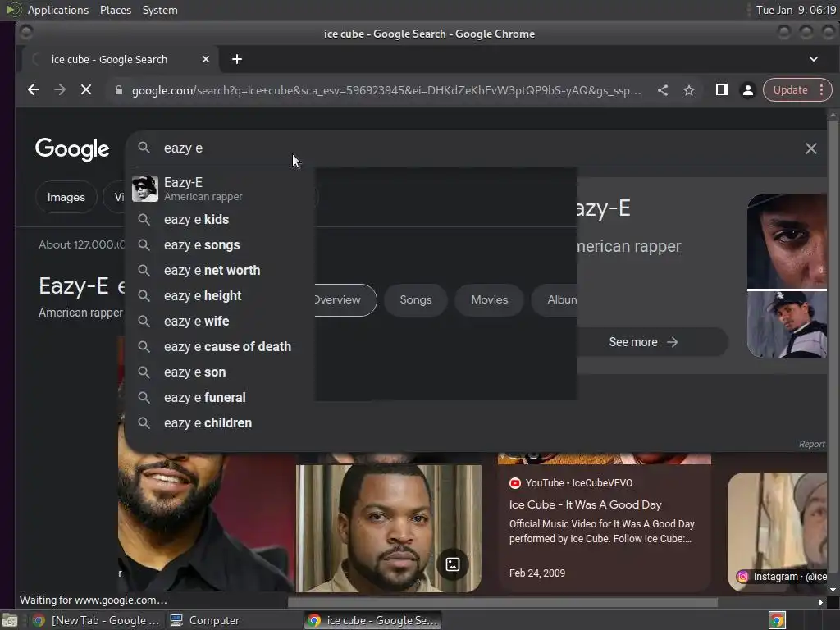Choose suggestion 'eazy e cause of death'
Viewport: 840px width, 630px height.
pos(220,347)
